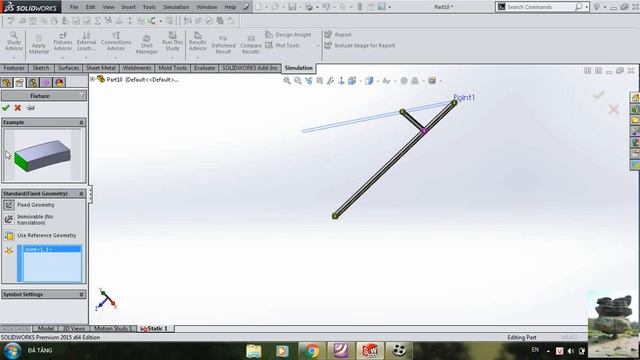Screen dimensions: 640x360
Task: Click Apply Material button
Action: tap(39, 44)
